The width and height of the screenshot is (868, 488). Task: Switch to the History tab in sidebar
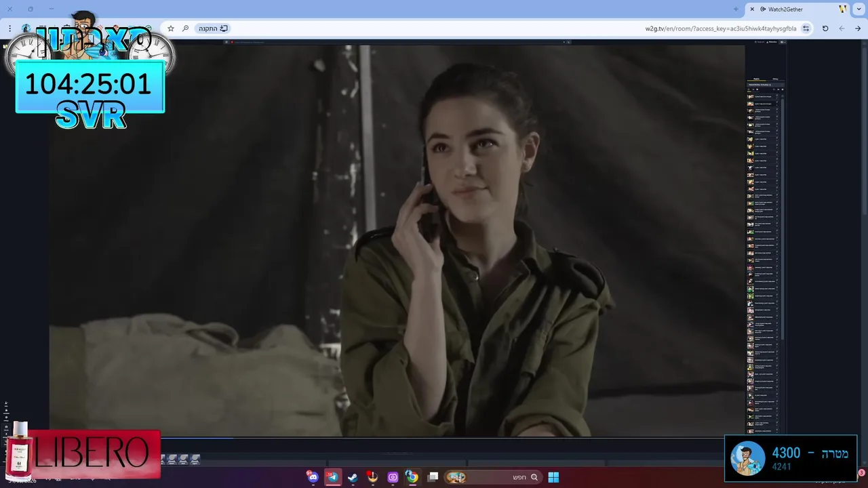[775, 79]
